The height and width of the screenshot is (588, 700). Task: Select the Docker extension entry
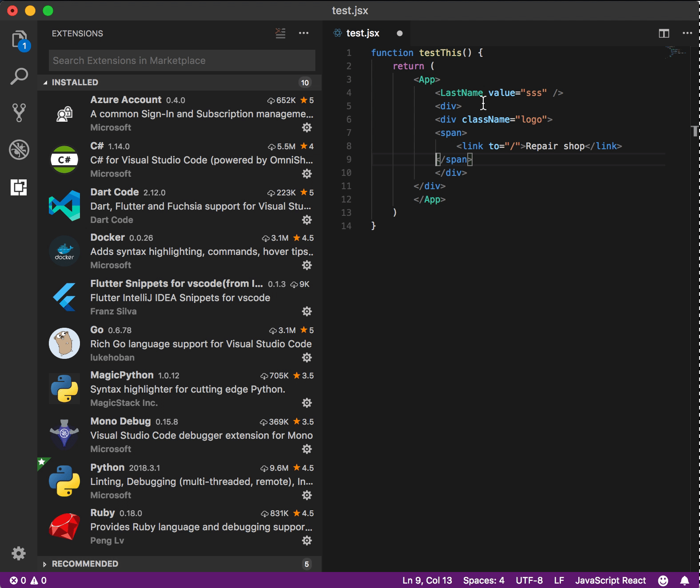179,251
